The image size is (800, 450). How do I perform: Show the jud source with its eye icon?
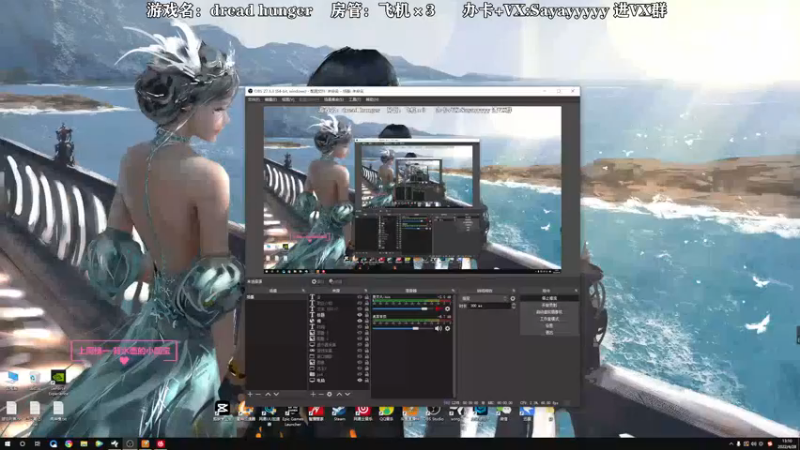point(360,374)
